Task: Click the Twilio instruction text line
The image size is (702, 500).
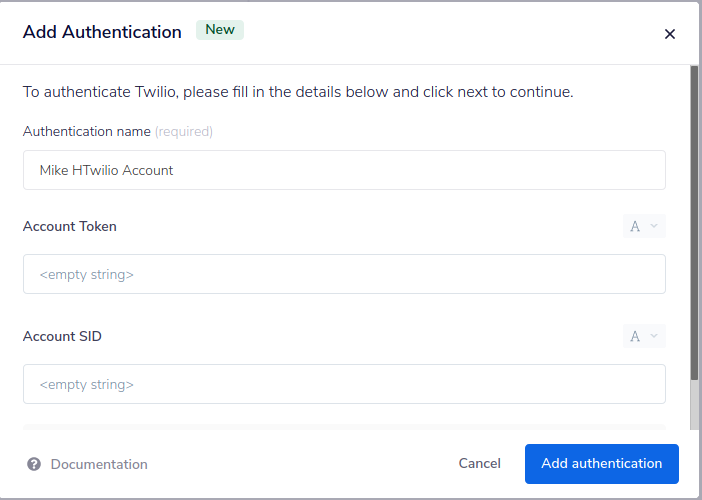Action: click(x=298, y=92)
